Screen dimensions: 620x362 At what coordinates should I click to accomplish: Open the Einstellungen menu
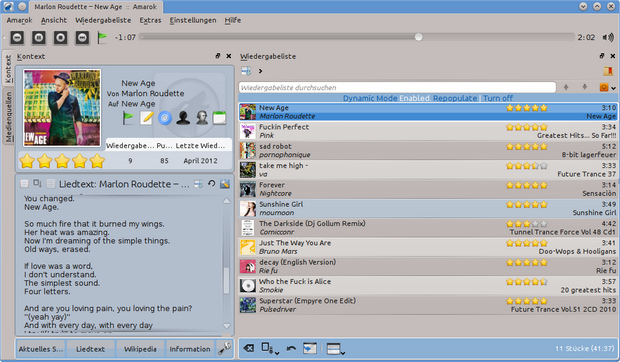point(193,20)
